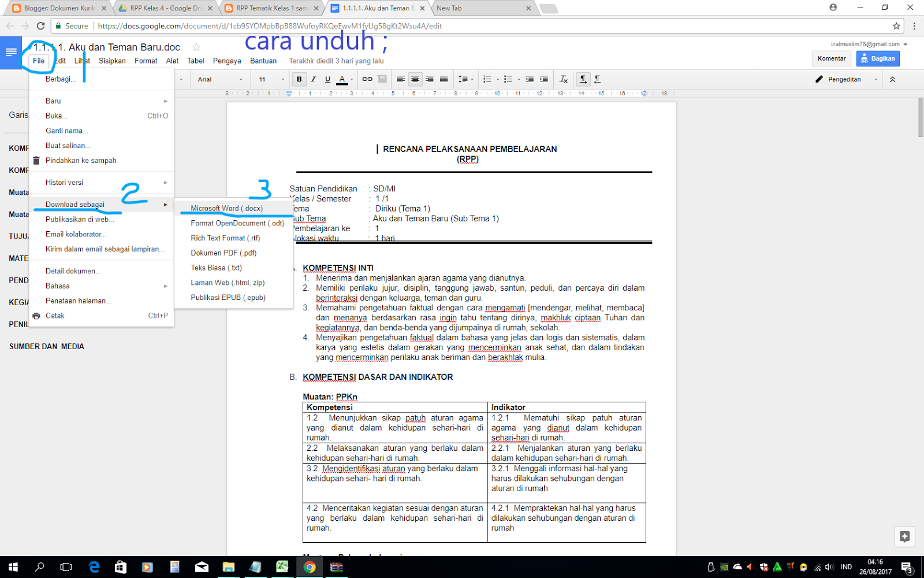This screenshot has height=578, width=924.
Task: Click the Komentar button
Action: pos(832,58)
